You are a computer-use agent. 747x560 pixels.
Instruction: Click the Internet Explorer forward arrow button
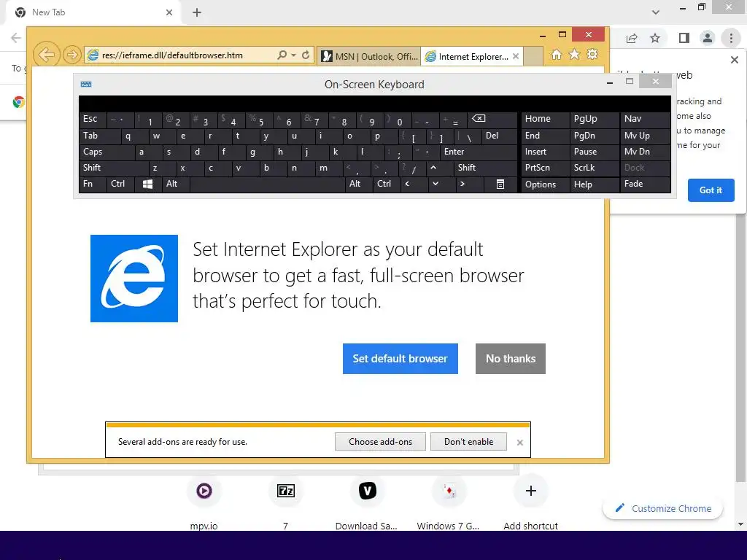[x=72, y=55]
